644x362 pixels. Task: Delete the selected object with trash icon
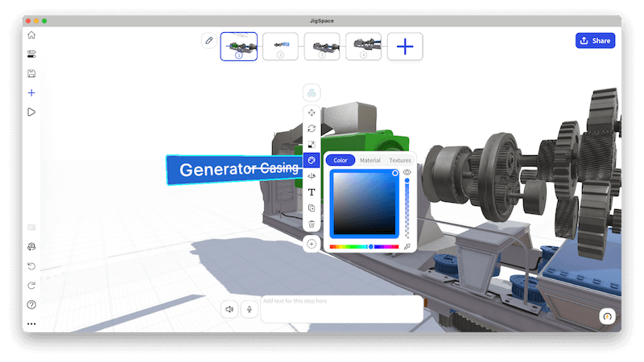tap(312, 224)
